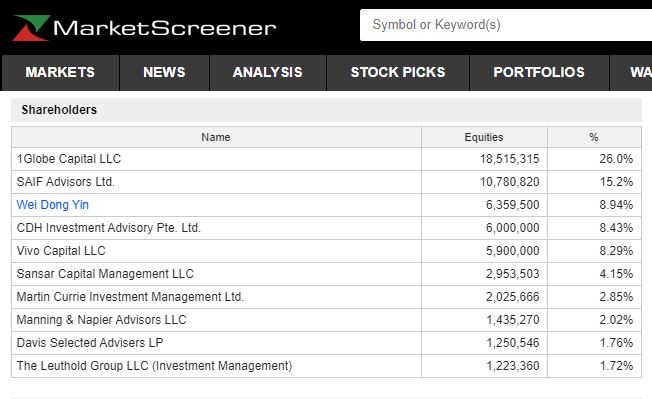Open the partially visible WA menu item
652x399 pixels.
click(631, 72)
